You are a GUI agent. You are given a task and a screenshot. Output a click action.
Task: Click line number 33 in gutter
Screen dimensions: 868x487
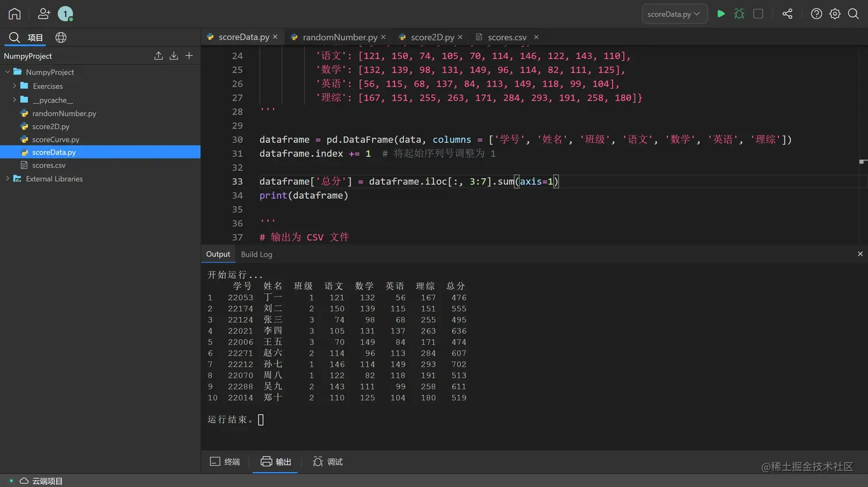coord(237,181)
